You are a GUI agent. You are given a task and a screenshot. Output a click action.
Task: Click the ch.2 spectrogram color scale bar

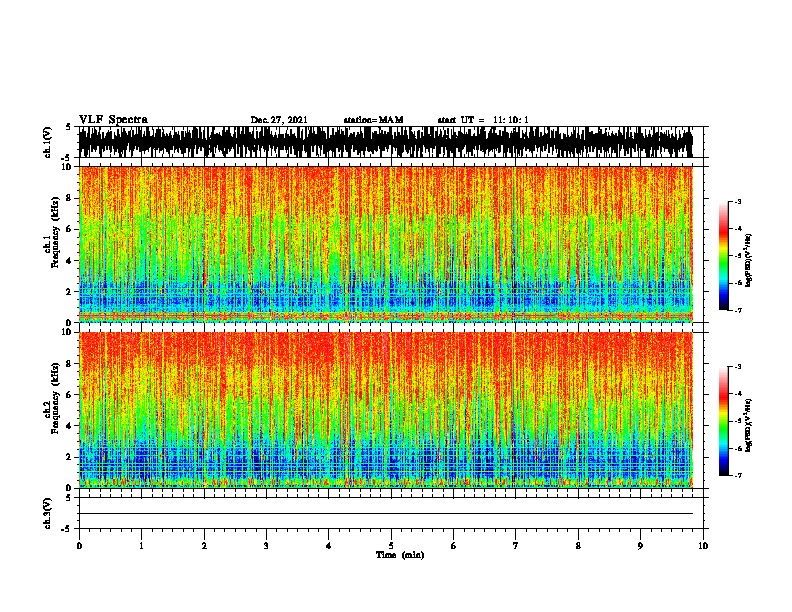point(723,421)
